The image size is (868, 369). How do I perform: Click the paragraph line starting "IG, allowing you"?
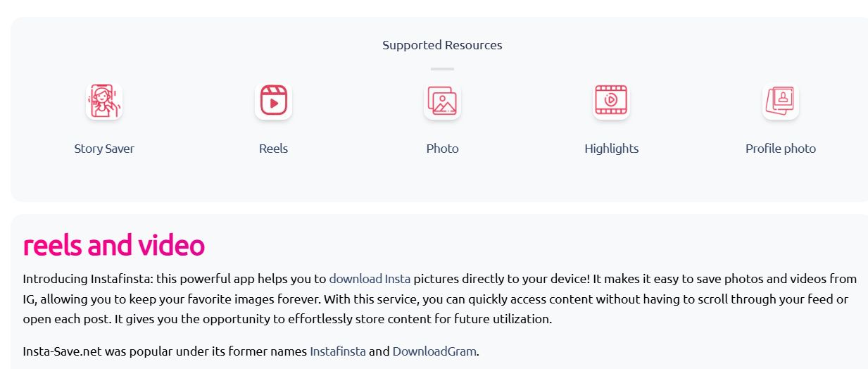coord(435,299)
